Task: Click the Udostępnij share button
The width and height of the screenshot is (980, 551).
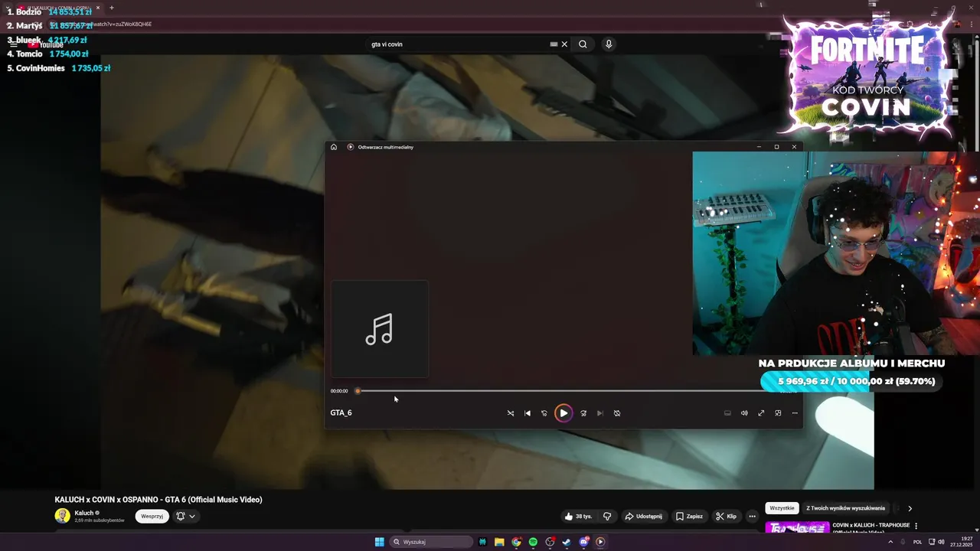Action: pyautogui.click(x=643, y=517)
